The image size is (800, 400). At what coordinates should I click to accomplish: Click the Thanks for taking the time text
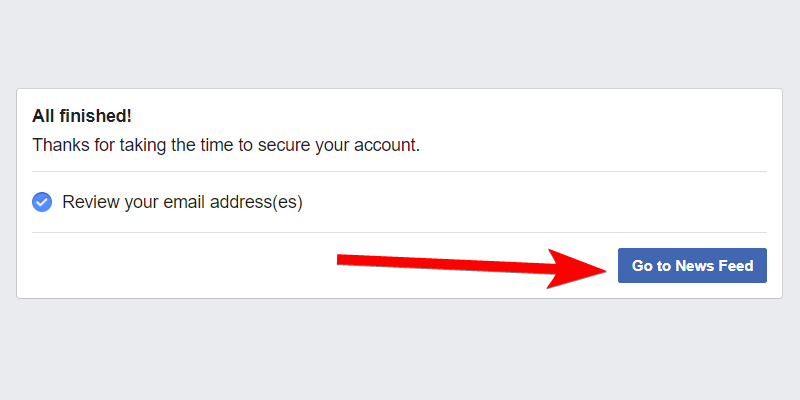point(130,145)
